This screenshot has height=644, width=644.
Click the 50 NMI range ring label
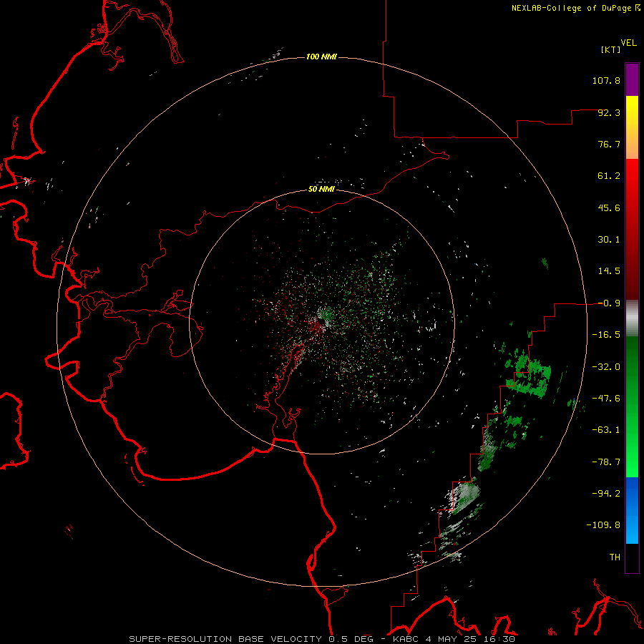point(321,189)
